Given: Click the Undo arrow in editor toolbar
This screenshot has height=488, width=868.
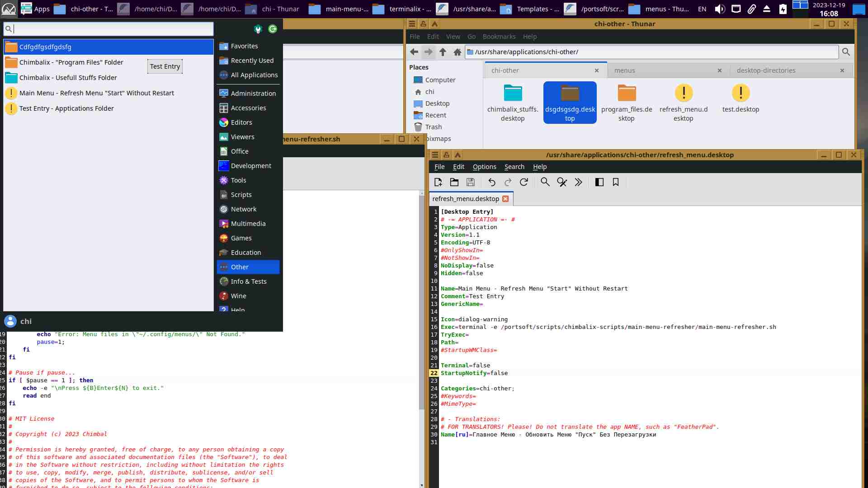Looking at the screenshot, I should point(491,182).
